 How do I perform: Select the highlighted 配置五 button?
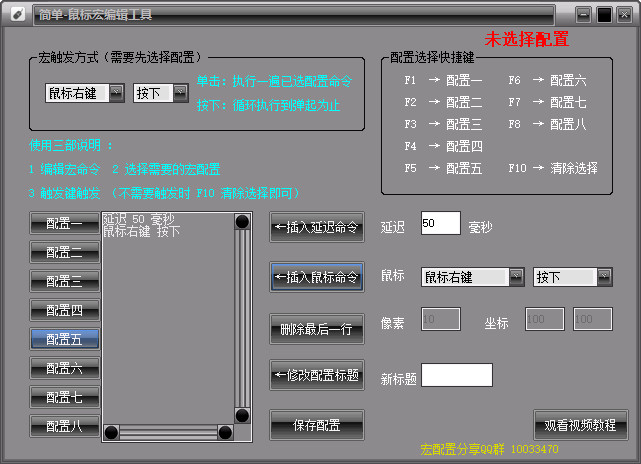(65, 339)
